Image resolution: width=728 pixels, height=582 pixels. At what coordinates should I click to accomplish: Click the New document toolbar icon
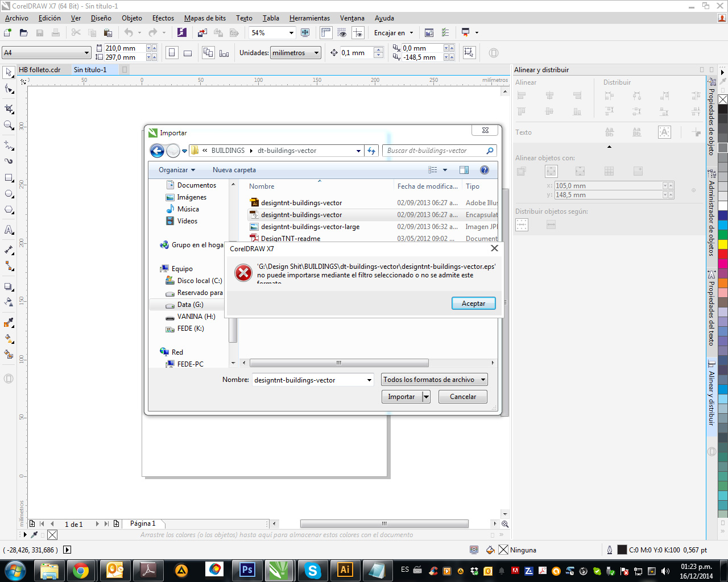pyautogui.click(x=8, y=33)
